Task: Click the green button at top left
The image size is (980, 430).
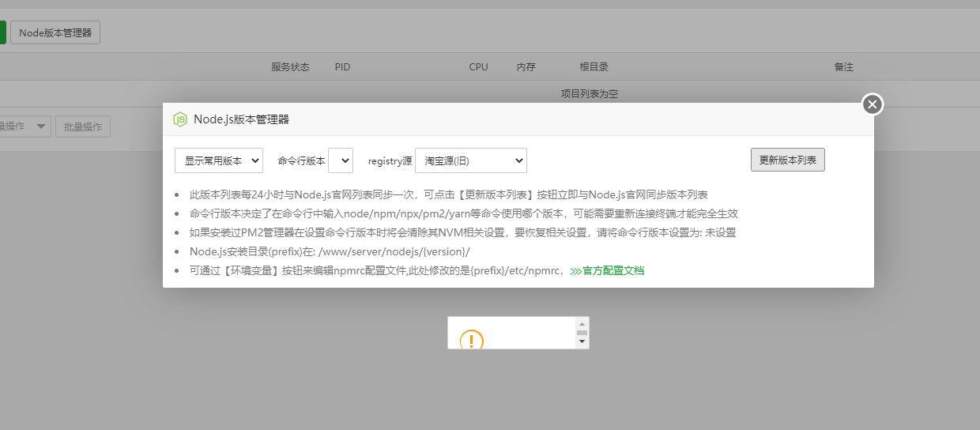Action: [x=2, y=32]
